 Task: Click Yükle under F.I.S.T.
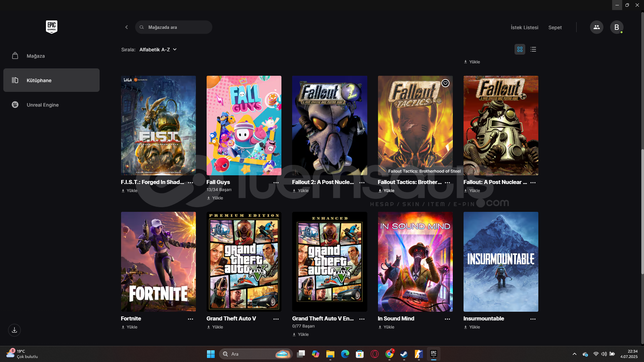pos(129,191)
